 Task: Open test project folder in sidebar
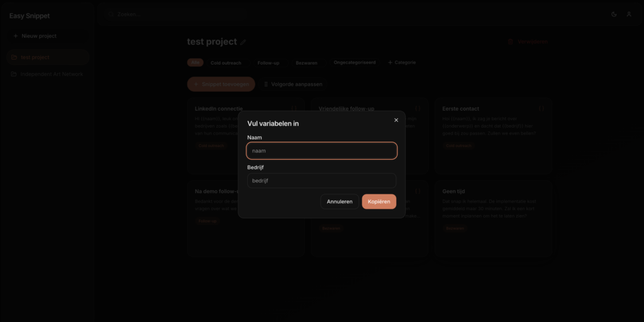[35, 57]
